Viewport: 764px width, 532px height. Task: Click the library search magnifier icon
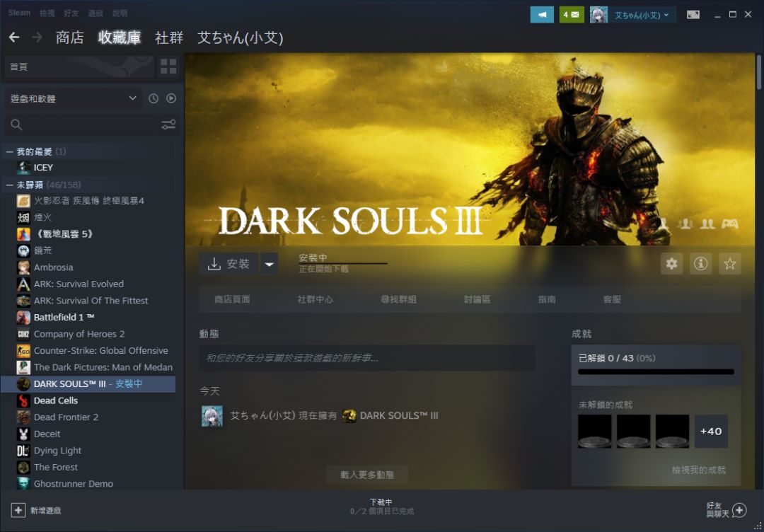click(x=16, y=125)
